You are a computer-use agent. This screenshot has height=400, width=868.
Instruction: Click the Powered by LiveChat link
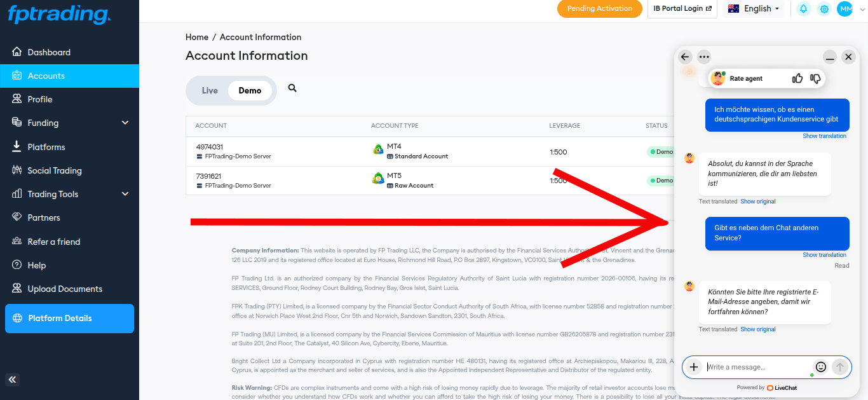coord(766,387)
